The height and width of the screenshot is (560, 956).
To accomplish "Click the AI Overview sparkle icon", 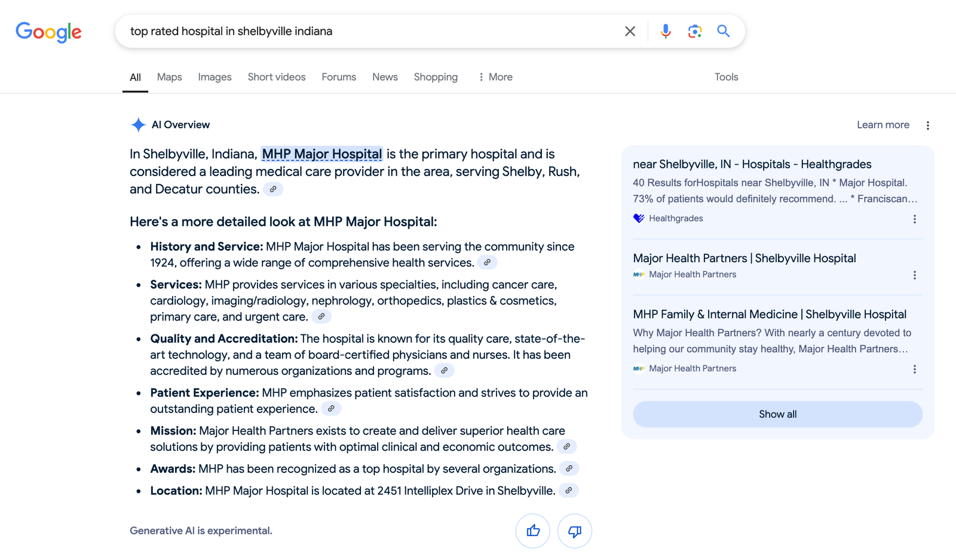I will [138, 125].
